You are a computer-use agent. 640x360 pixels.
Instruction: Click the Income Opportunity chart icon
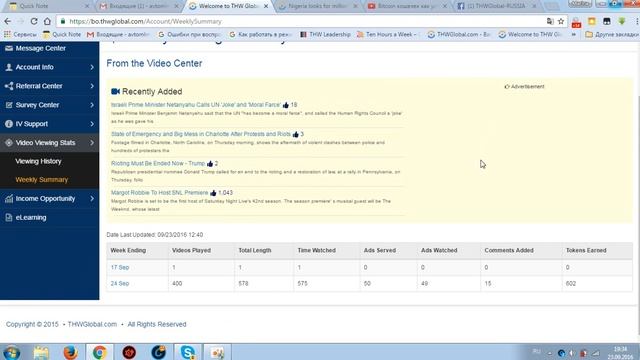pos(9,199)
